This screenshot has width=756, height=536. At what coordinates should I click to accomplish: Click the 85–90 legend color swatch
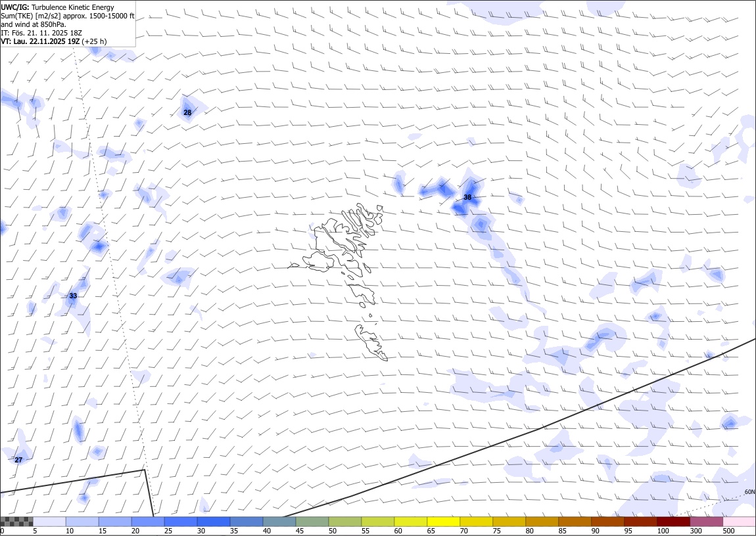click(x=575, y=522)
